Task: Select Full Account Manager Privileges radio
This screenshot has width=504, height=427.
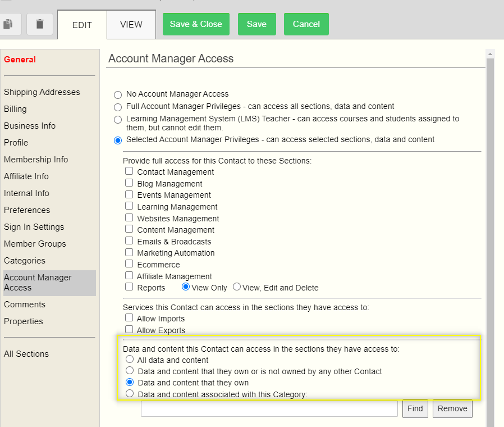Action: point(118,107)
